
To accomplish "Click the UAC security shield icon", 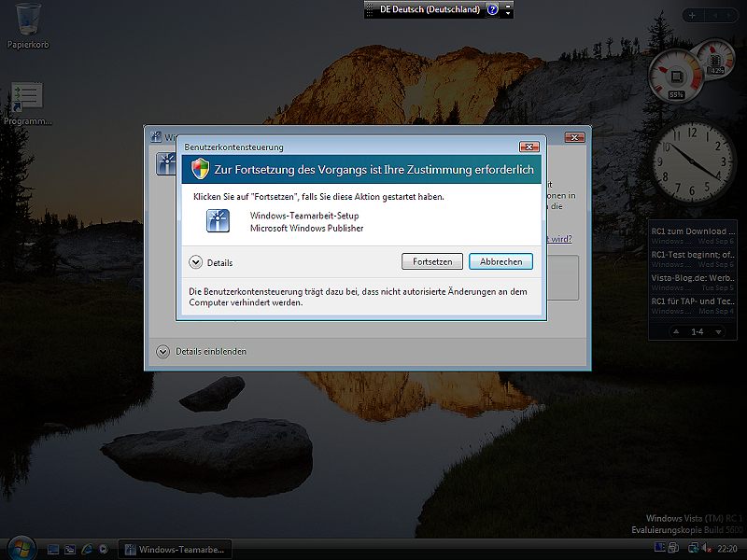I will pos(200,169).
